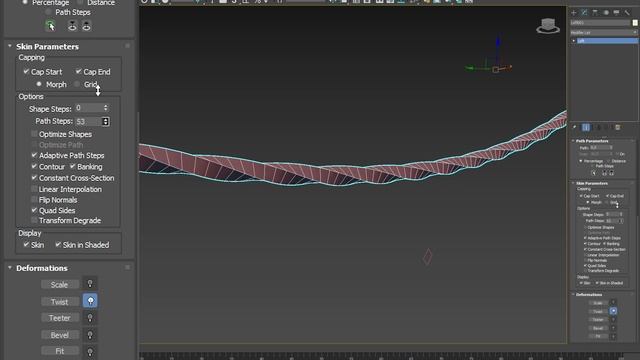Uncheck Cap End in magnified panel
Viewport: 640px width, 360px height.
tap(78, 71)
